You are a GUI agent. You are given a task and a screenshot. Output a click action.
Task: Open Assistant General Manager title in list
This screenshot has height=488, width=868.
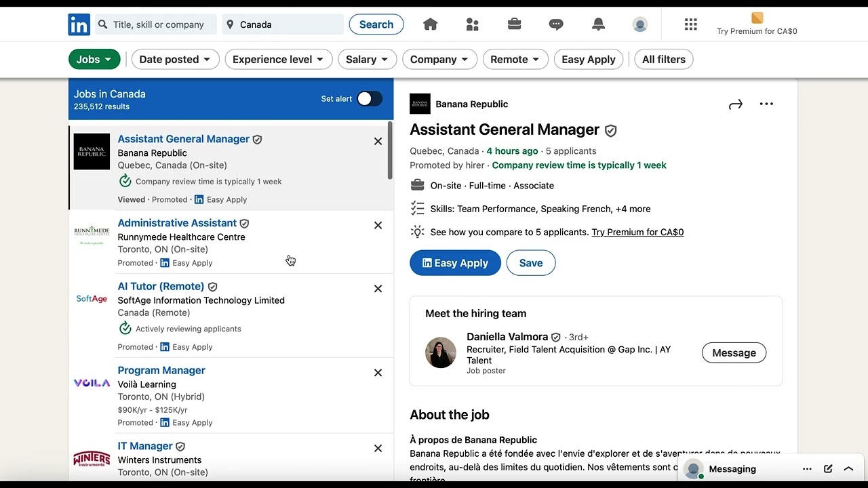[x=184, y=139]
